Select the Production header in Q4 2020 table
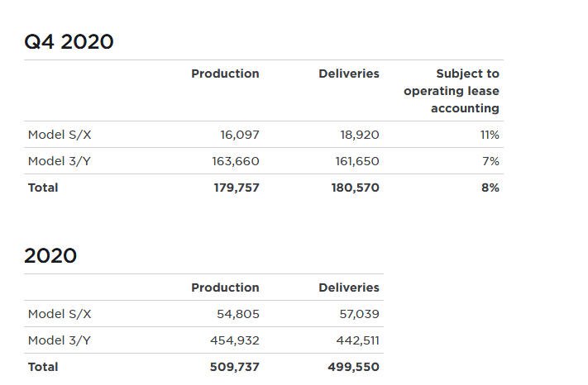The width and height of the screenshot is (588, 385). click(225, 74)
